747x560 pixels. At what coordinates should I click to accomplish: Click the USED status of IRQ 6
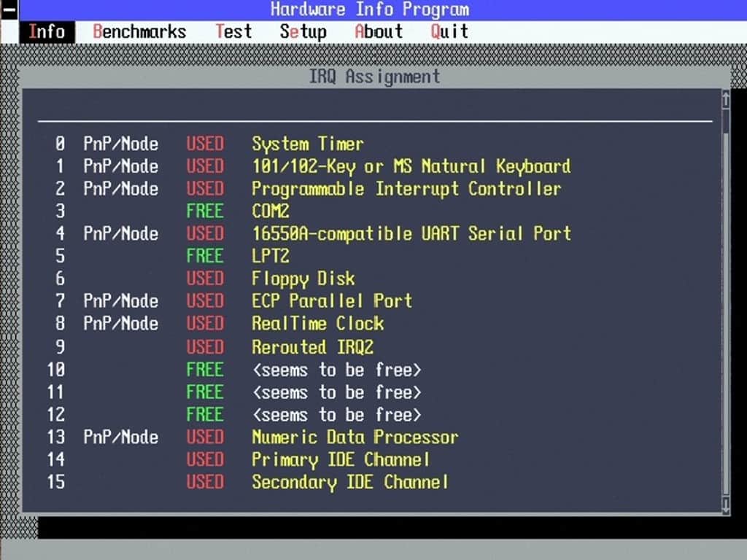click(x=205, y=279)
